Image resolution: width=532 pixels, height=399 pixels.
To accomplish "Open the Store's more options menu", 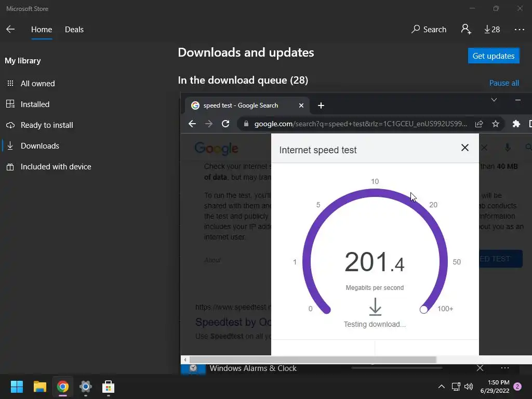I will click(519, 30).
